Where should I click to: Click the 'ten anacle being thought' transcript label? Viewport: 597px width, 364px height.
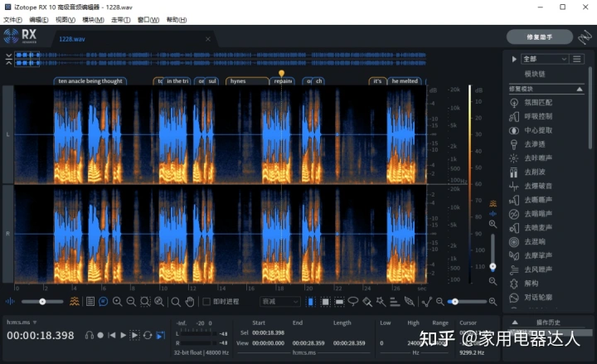point(90,80)
